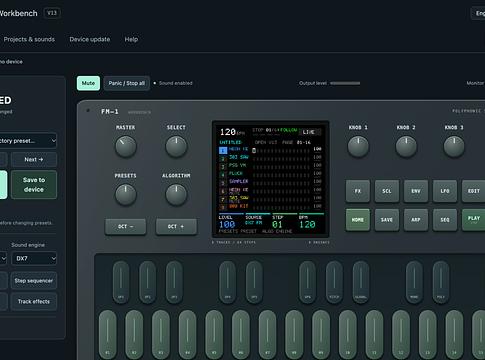Adjust the Output level slider
This screenshot has width=485, height=360.
[x=345, y=83]
